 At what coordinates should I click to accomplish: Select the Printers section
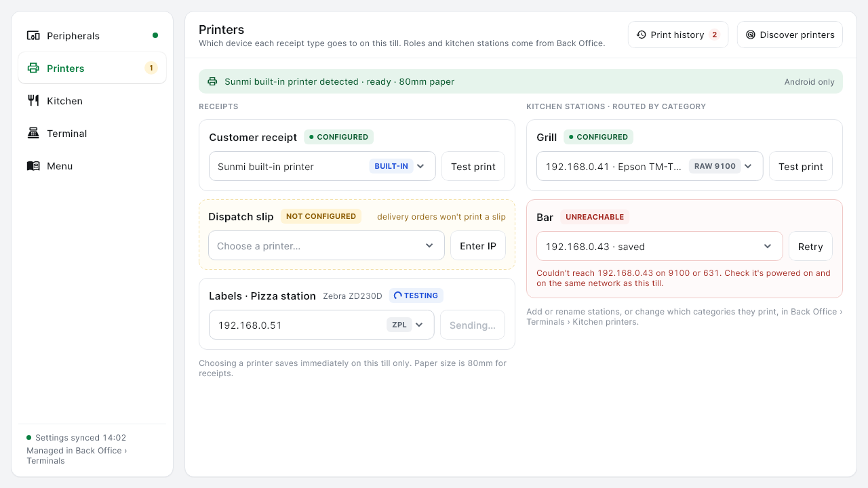pos(92,68)
